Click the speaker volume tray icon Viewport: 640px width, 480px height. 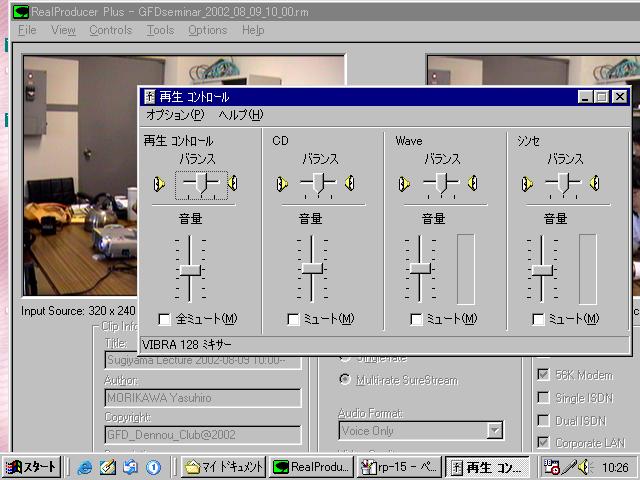584,467
